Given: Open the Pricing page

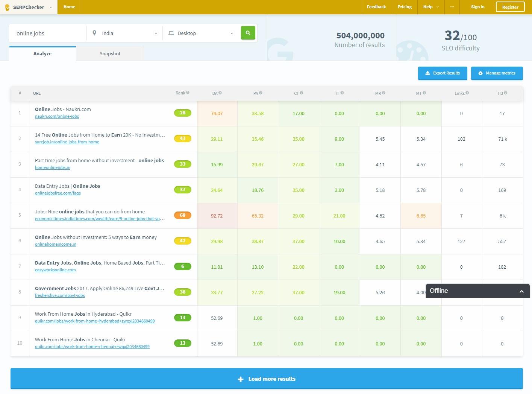Looking at the screenshot, I should coord(405,7).
